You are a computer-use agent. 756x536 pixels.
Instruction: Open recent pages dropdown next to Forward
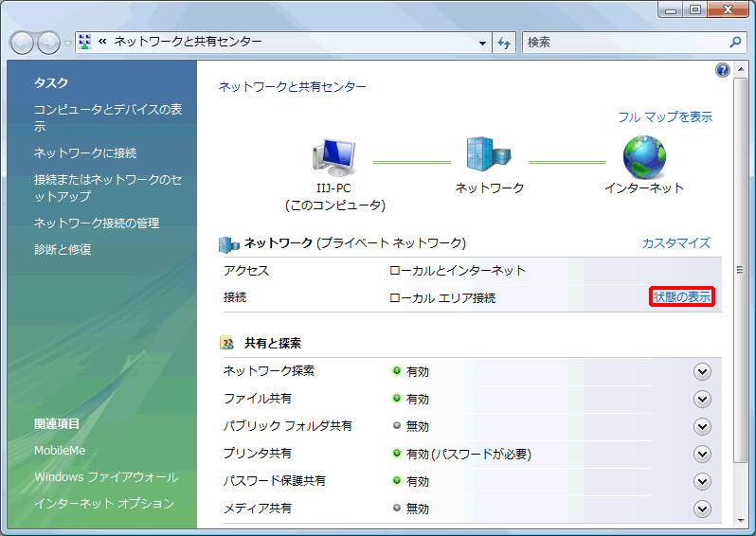[67, 44]
